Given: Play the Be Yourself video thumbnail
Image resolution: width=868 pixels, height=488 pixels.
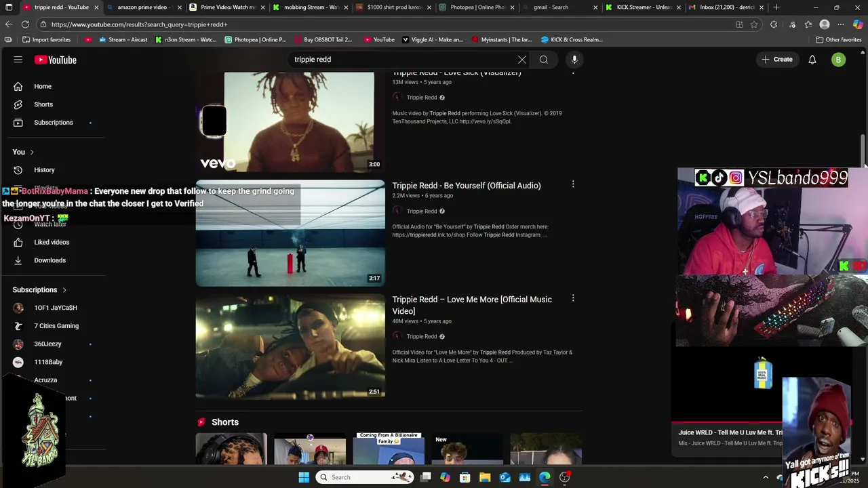Looking at the screenshot, I should 290,233.
